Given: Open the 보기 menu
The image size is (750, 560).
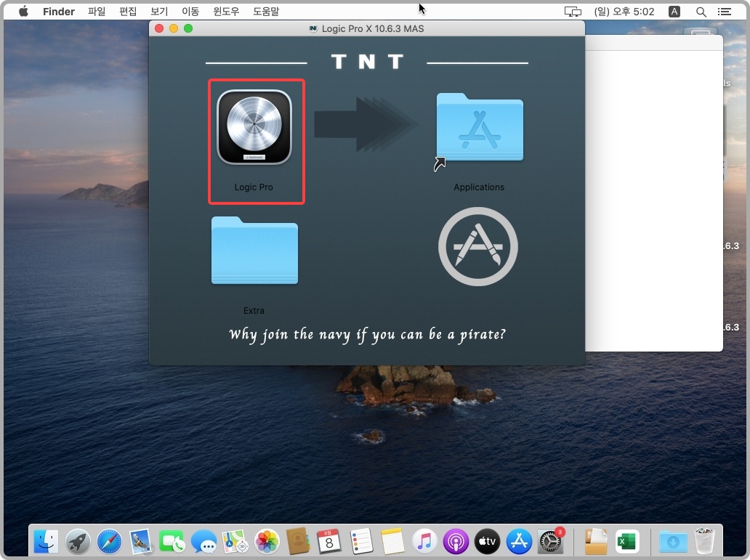Looking at the screenshot, I should [159, 12].
